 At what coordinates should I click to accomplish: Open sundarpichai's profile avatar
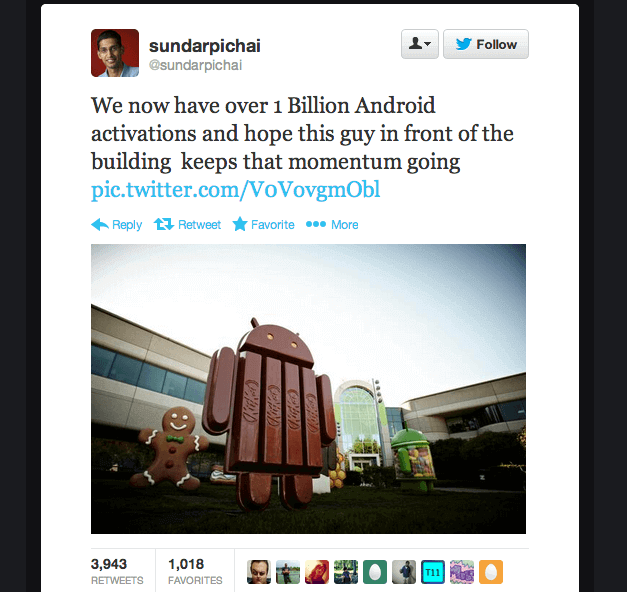115,53
